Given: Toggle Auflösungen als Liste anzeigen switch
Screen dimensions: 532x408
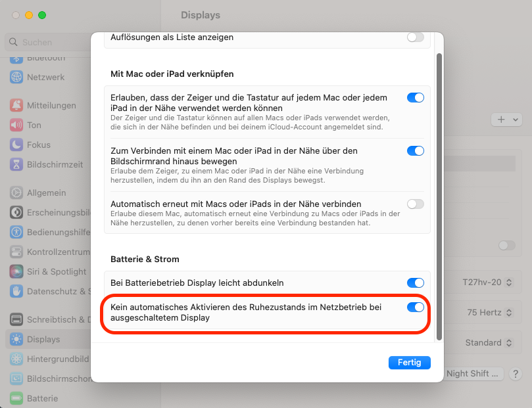Looking at the screenshot, I should [416, 37].
